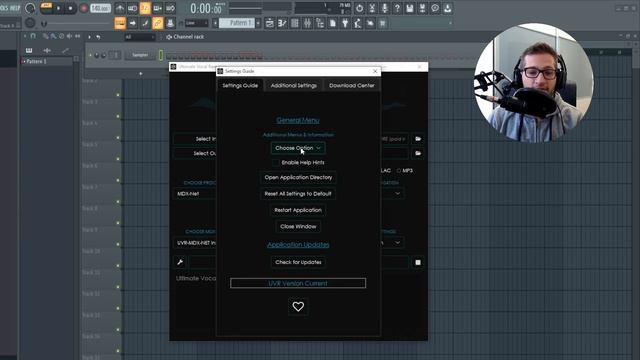The image size is (640, 360).
Task: Click the render audio export icon
Action: pyautogui.click(x=422, y=8)
